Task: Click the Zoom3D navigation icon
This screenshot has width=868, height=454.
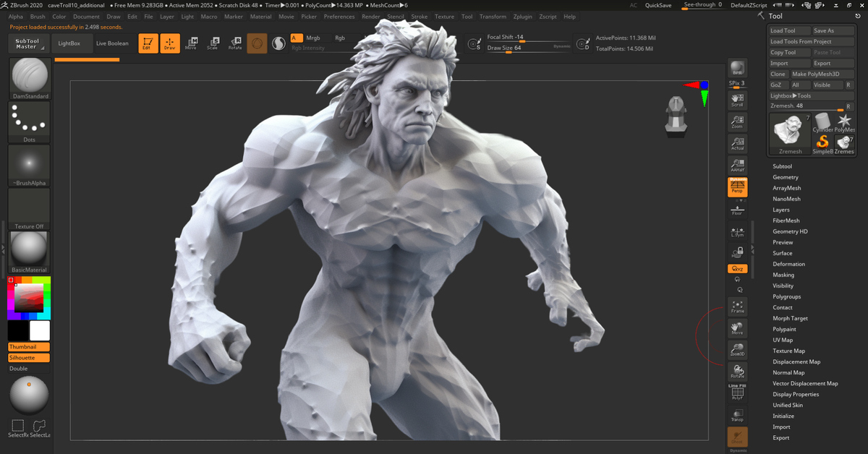Action: [737, 350]
